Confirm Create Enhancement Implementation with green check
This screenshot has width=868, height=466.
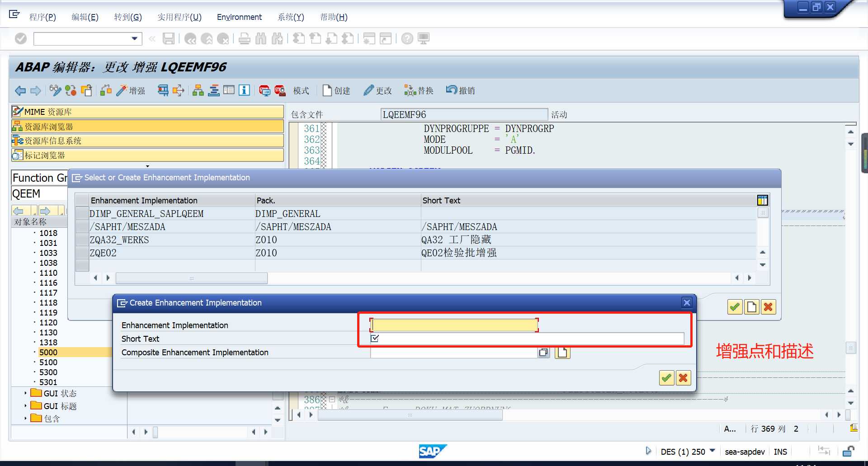[x=666, y=378]
